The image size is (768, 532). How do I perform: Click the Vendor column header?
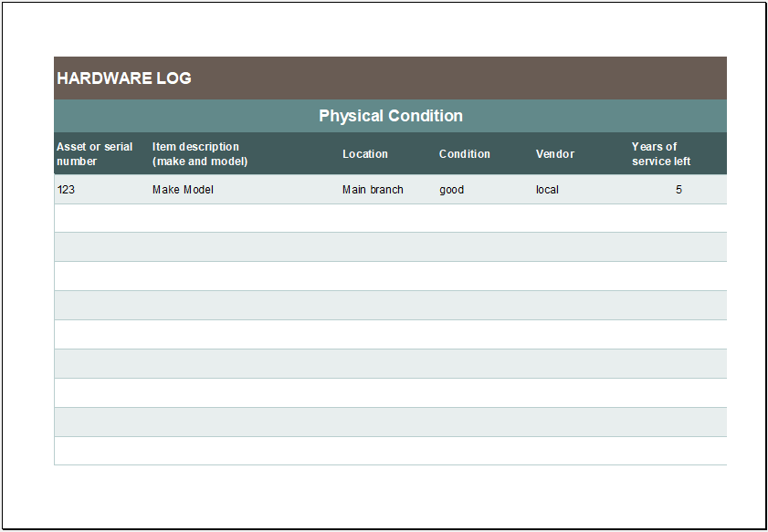[x=555, y=153]
